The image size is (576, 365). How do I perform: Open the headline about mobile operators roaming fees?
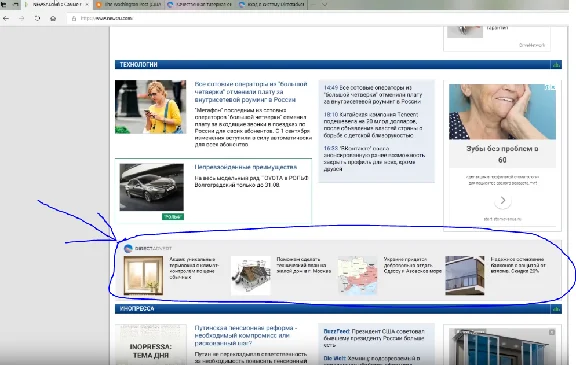click(x=251, y=92)
